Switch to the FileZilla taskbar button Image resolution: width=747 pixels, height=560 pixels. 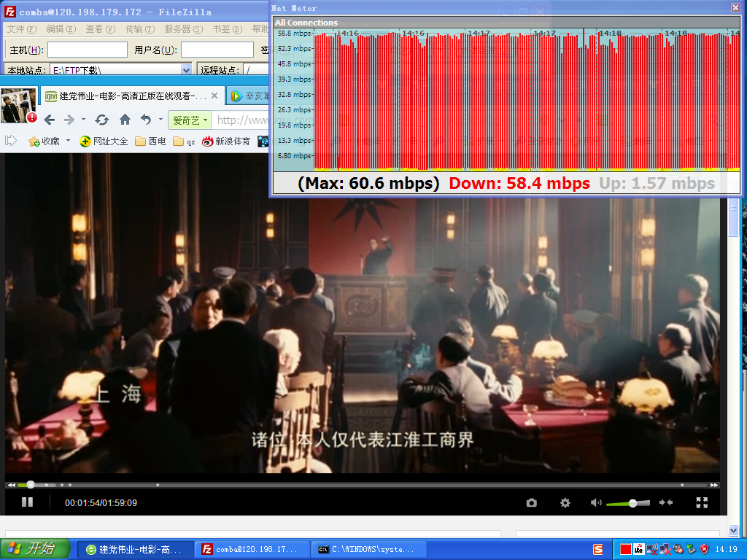point(252,550)
